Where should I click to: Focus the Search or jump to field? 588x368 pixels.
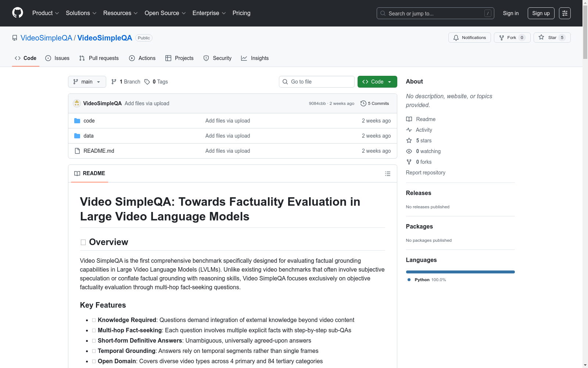coord(435,13)
